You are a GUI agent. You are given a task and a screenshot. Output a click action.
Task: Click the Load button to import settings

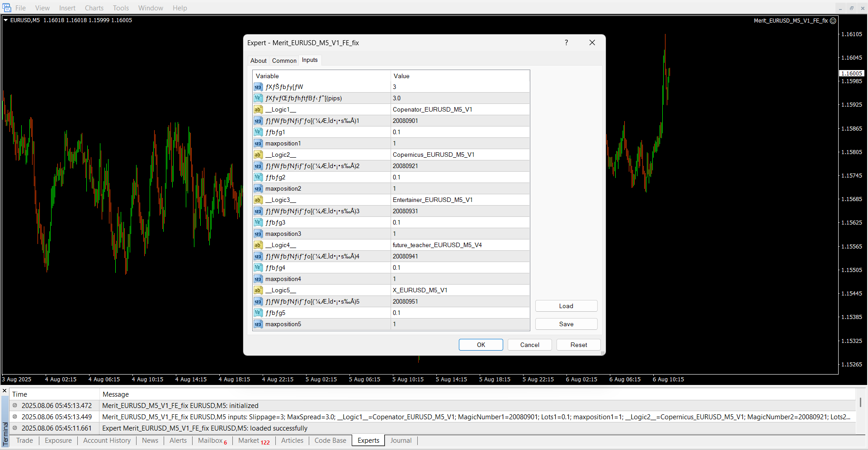(566, 306)
